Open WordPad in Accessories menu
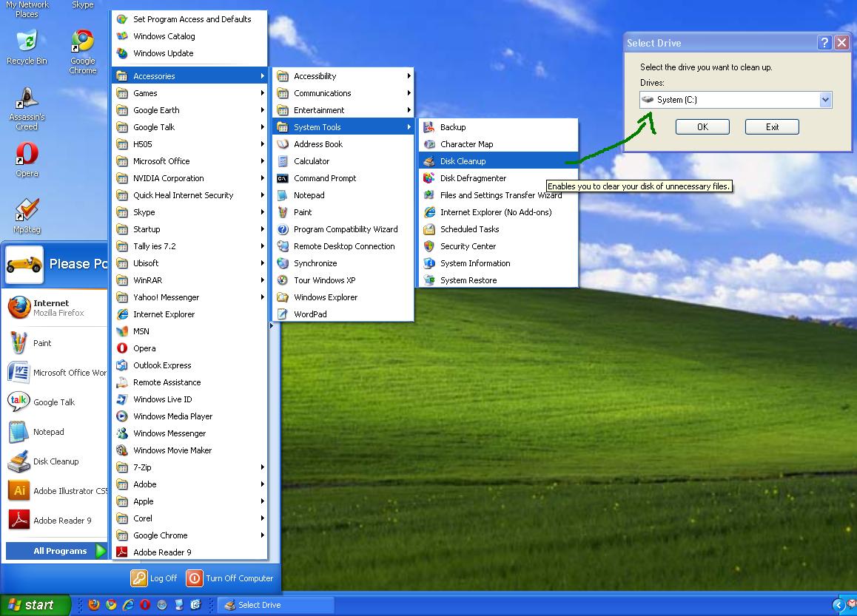Viewport: 857px width, 616px height. 343,314
